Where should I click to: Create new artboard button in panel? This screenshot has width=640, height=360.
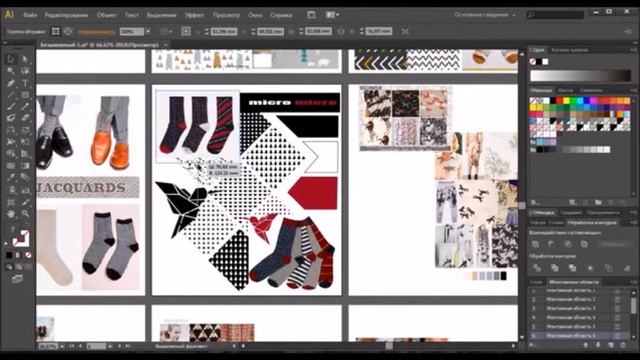611,345
